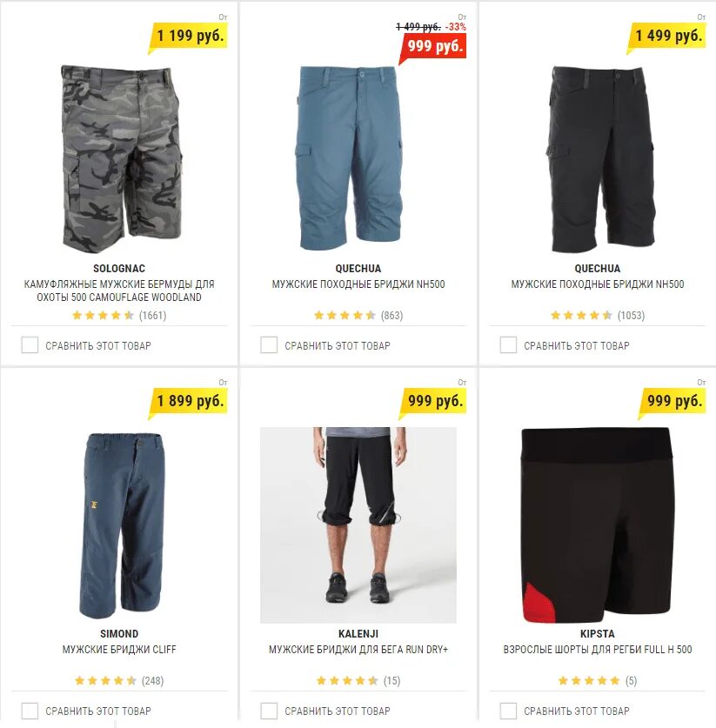This screenshot has height=728, width=716.
Task: Open the blue Quechua breeches product image
Action: (349, 157)
